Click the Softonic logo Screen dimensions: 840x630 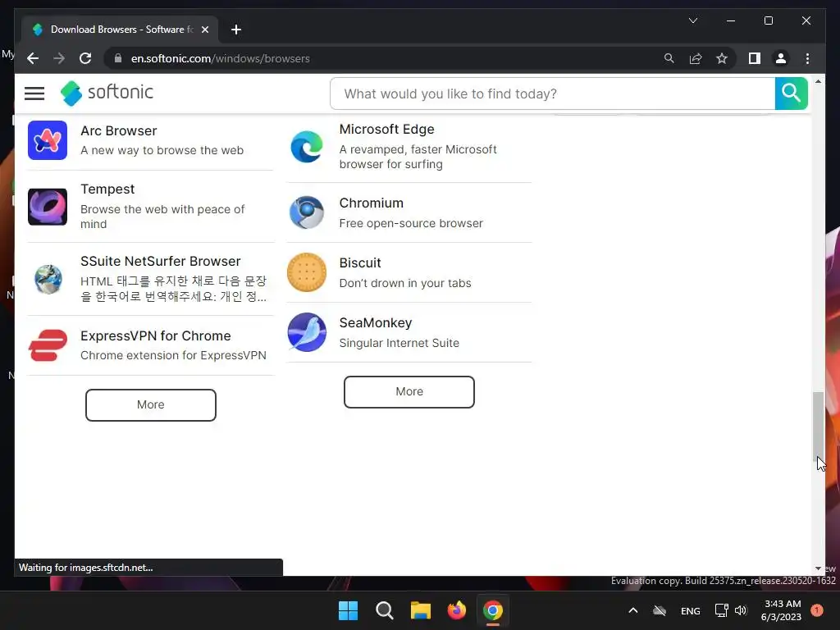coord(107,93)
